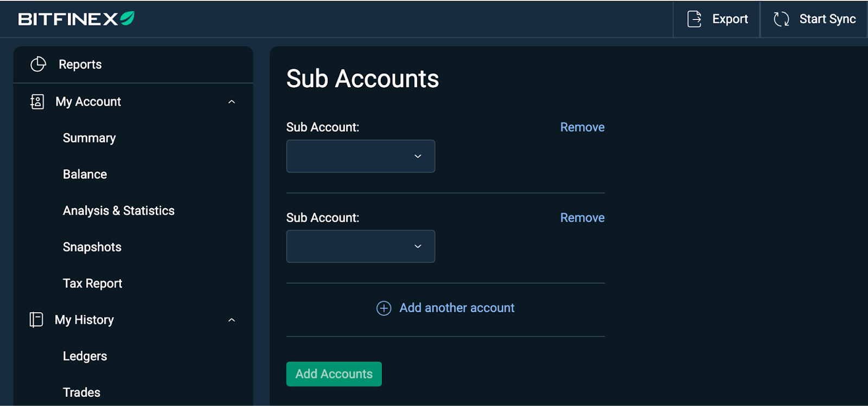Click the My History book icon
Screen dimensions: 868x406
coord(36,320)
